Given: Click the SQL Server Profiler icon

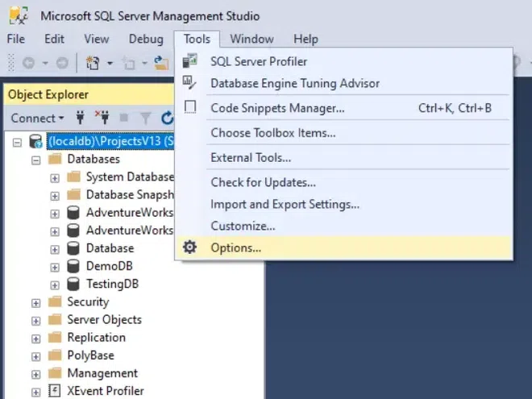Looking at the screenshot, I should point(190,60).
